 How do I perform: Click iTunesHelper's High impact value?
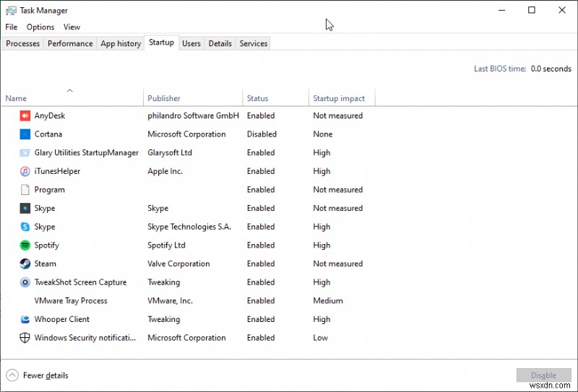(322, 171)
